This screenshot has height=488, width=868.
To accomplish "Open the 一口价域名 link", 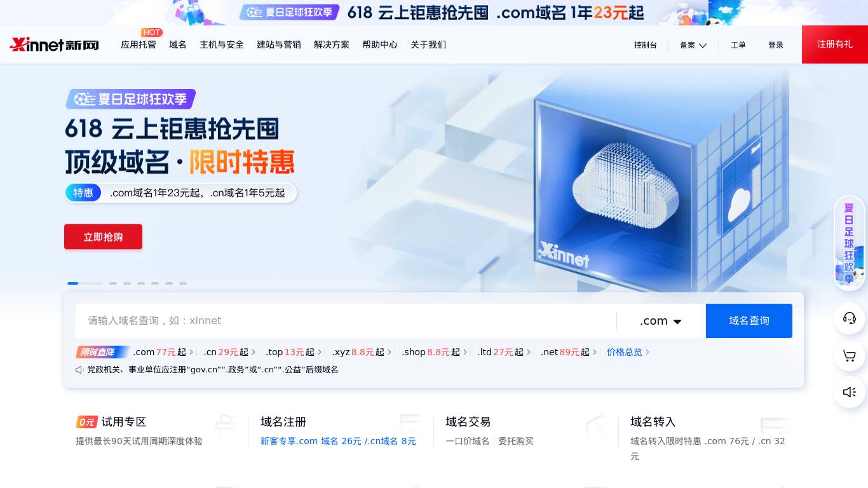I will (468, 441).
